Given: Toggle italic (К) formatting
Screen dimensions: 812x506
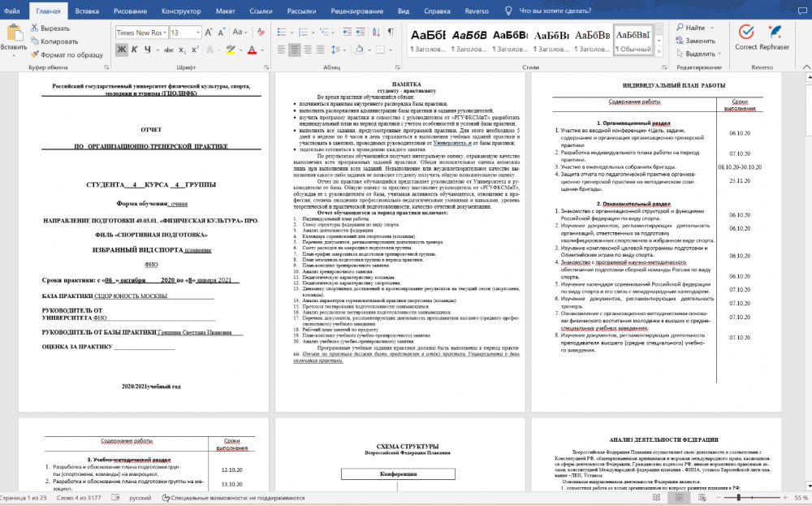Looking at the screenshot, I should click(135, 50).
